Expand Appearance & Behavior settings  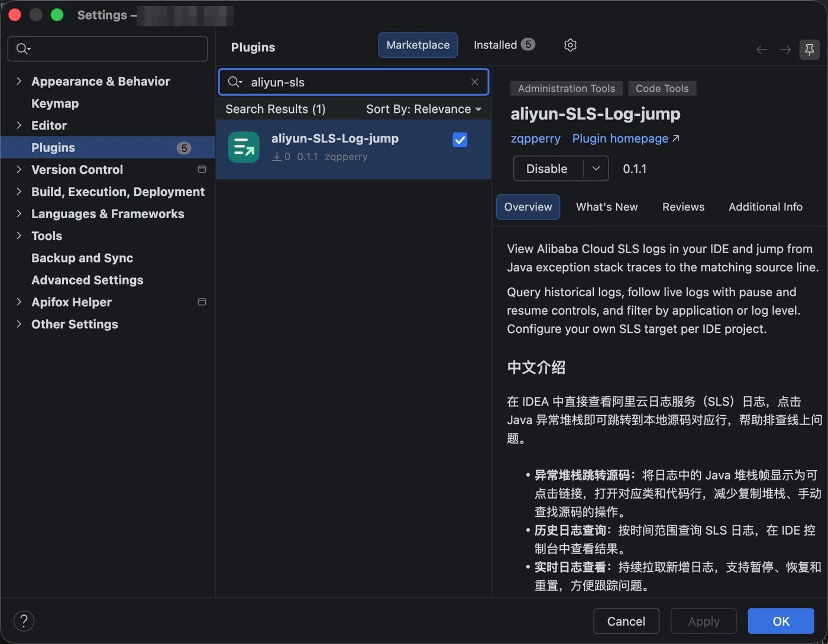pos(19,81)
